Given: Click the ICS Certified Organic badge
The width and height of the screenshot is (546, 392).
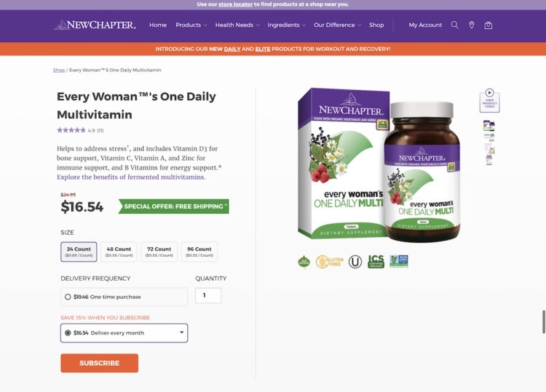Looking at the screenshot, I should pyautogui.click(x=376, y=262).
